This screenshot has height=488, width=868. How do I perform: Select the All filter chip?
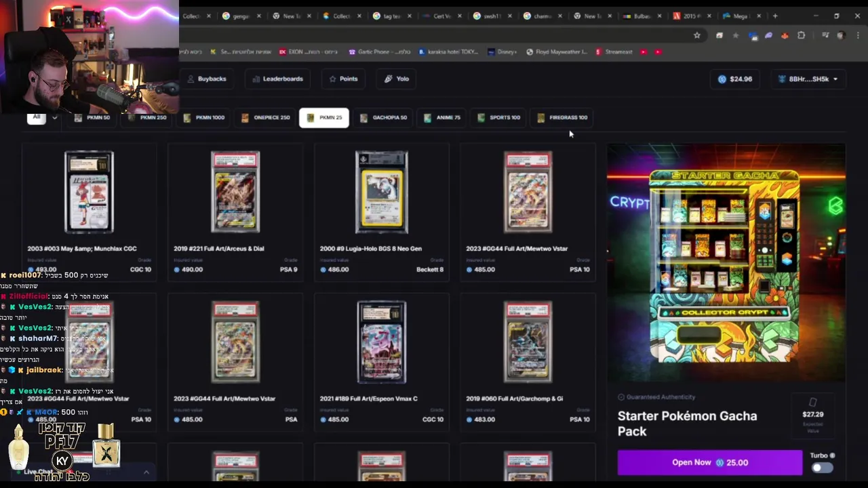coord(37,117)
